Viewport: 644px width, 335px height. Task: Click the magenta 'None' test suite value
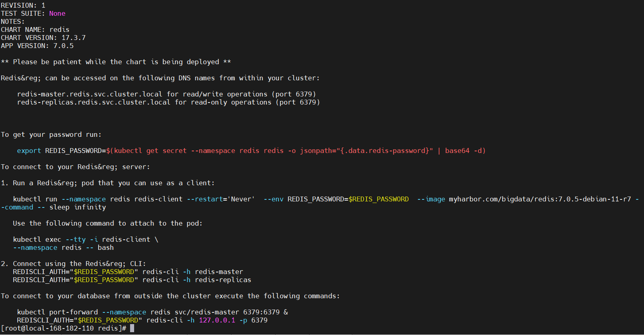click(x=57, y=13)
